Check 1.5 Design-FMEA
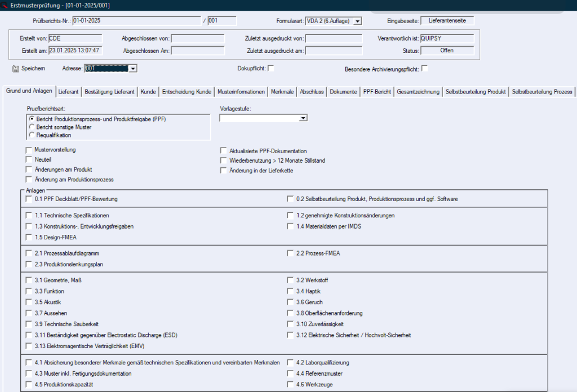 pos(29,238)
